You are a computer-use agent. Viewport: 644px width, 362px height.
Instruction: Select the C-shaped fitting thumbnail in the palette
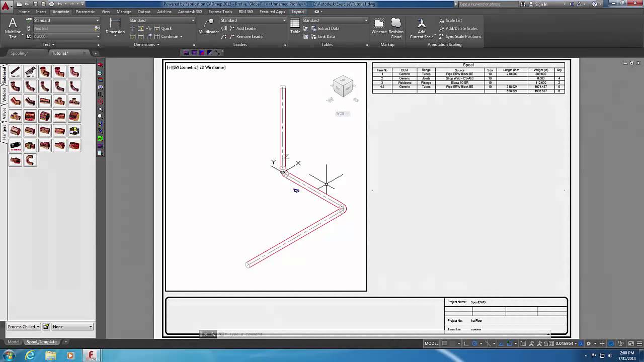[x=30, y=161]
